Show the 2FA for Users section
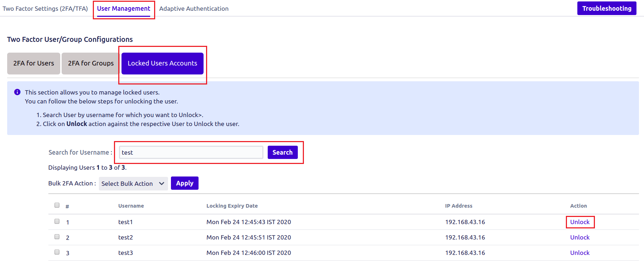Image resolution: width=644 pixels, height=266 pixels. click(34, 63)
